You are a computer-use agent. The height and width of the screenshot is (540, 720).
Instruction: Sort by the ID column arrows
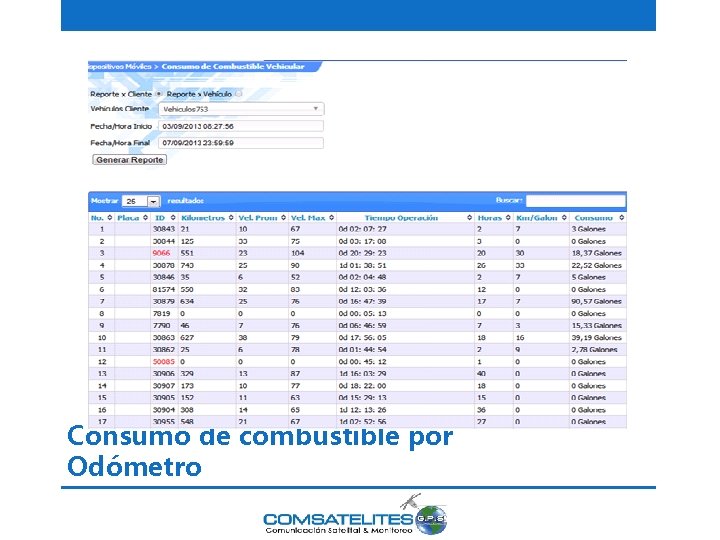[173, 218]
